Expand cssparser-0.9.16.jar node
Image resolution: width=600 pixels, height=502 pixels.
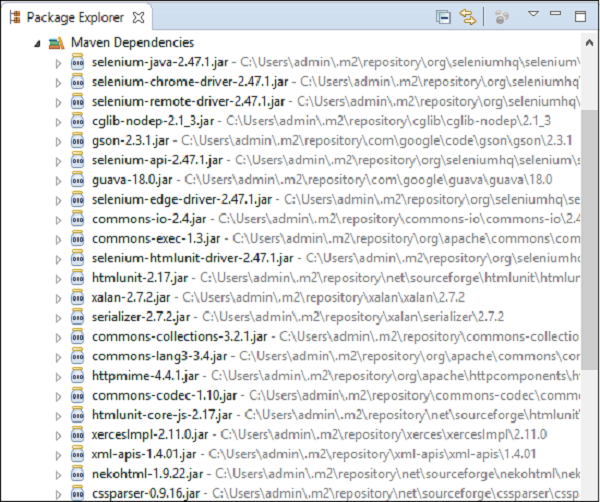58,494
